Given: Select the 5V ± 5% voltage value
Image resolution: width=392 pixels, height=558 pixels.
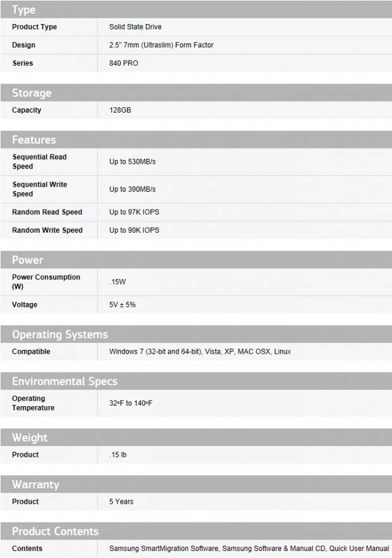Looking at the screenshot, I should pos(123,305).
